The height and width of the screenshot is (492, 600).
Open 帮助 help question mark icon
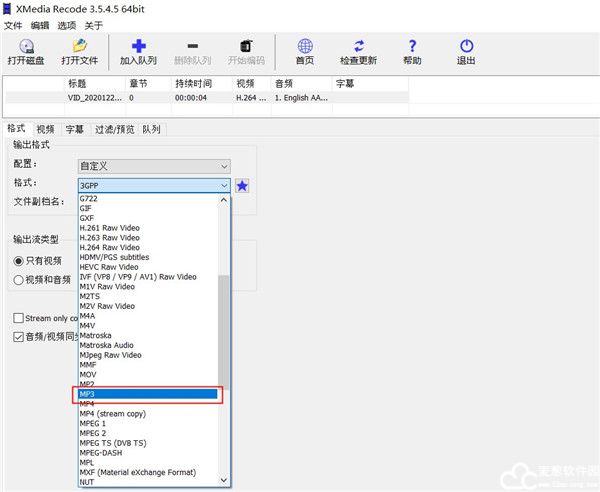[412, 46]
